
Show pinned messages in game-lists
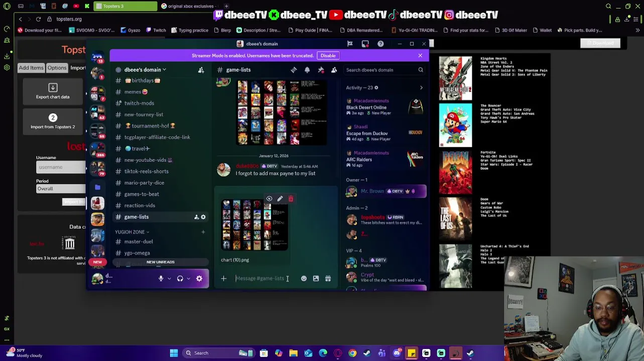pos(321,70)
